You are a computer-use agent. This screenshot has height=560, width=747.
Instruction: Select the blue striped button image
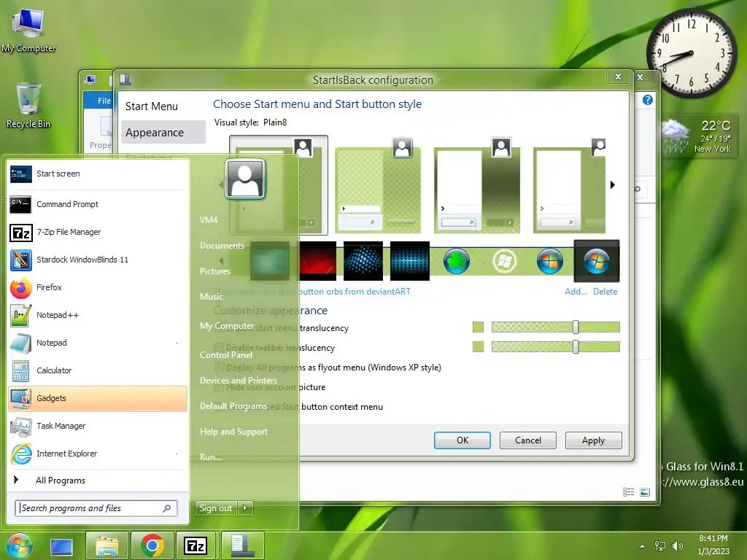[410, 261]
